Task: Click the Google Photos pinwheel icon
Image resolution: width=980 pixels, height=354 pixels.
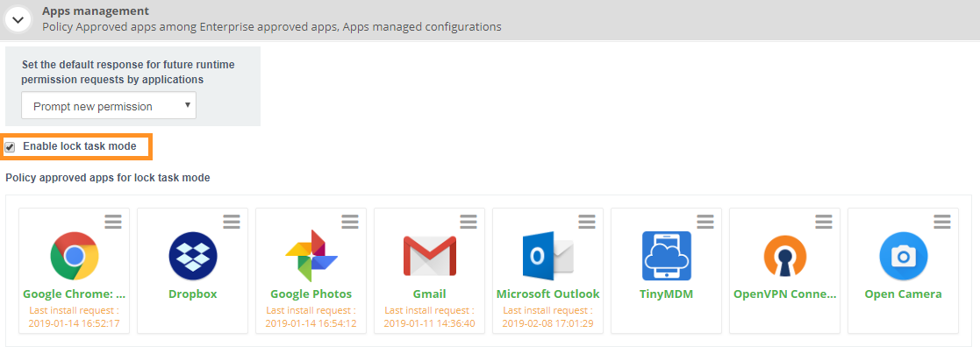Action: pos(311,256)
